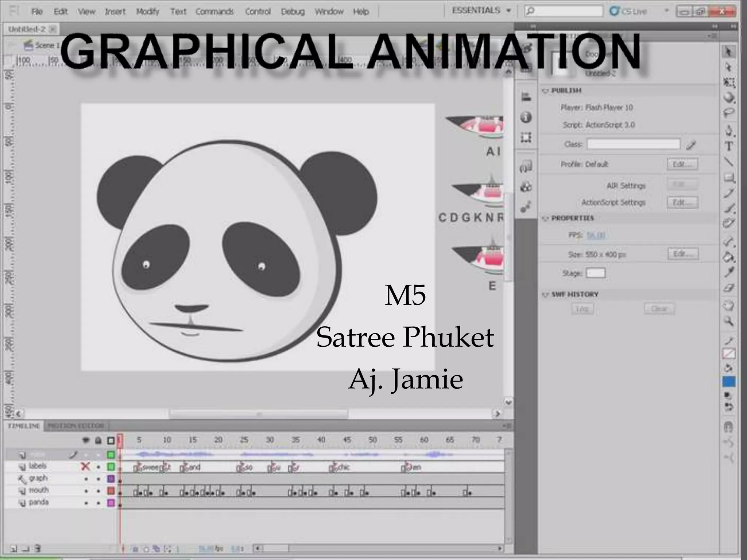Toggle outline square for panda layer
The image size is (747, 560).
(x=111, y=503)
